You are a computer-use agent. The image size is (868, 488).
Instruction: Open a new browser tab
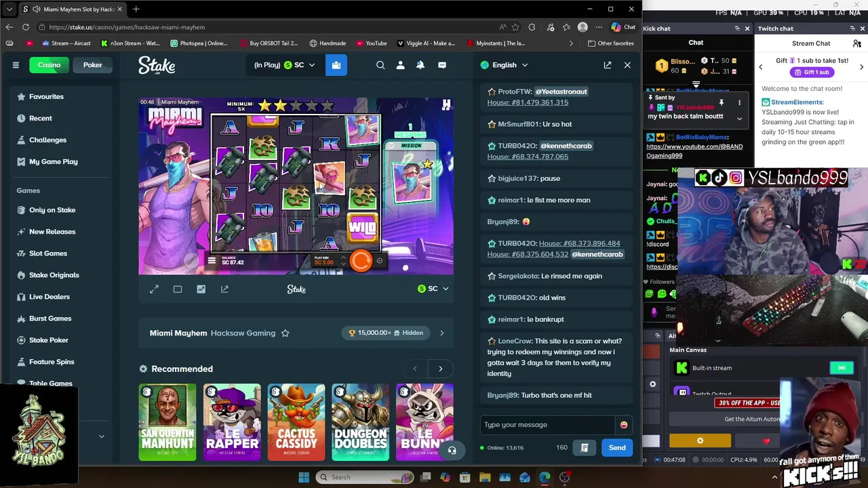[x=136, y=9]
